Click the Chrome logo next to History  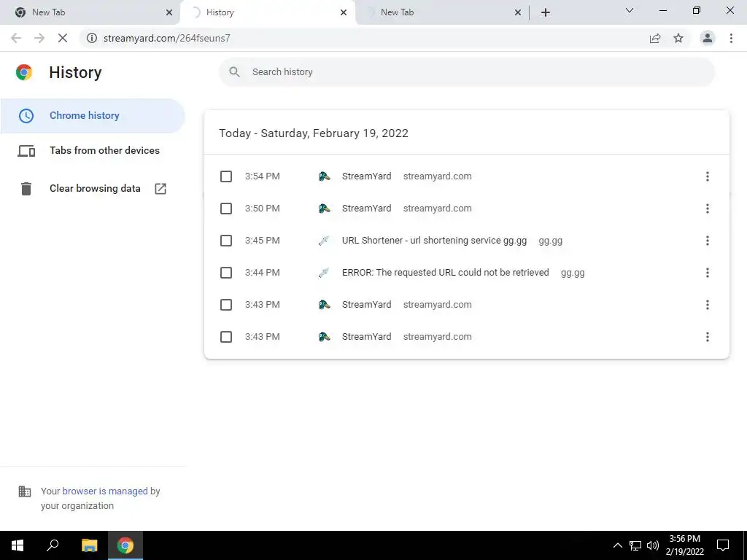tap(24, 72)
